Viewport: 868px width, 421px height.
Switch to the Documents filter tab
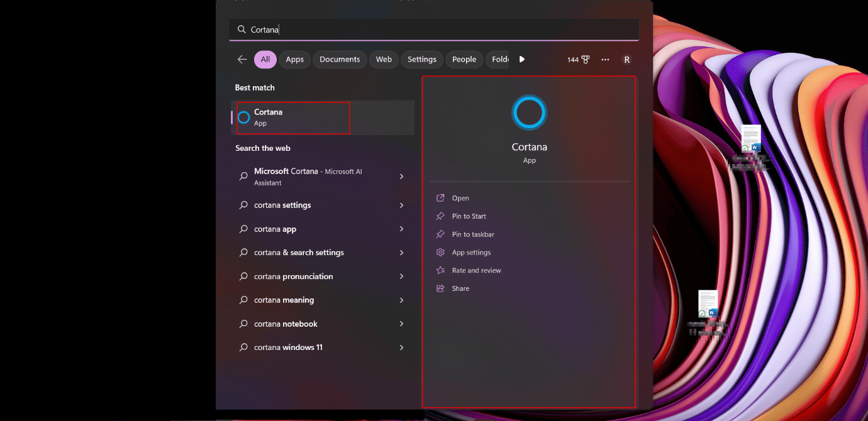340,60
